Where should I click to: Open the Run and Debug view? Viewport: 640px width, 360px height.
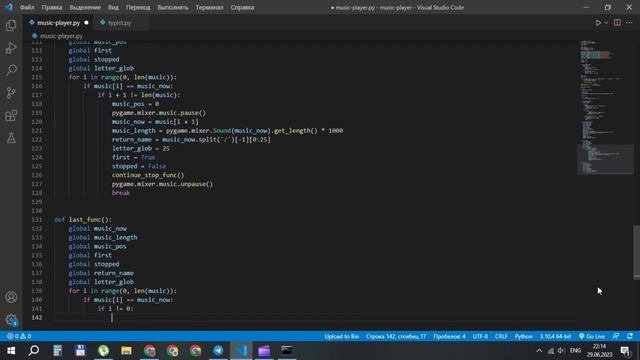point(11,48)
